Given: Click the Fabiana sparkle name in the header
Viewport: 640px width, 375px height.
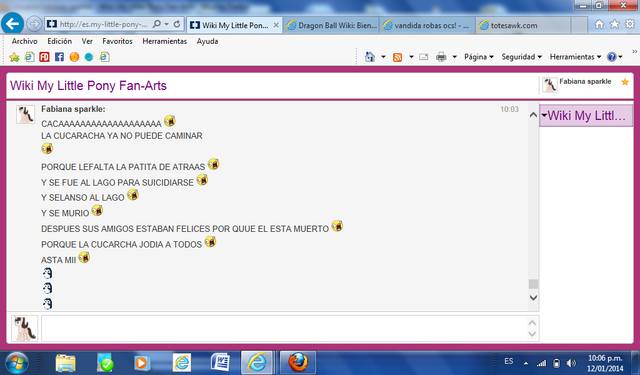Looking at the screenshot, I should [x=585, y=82].
